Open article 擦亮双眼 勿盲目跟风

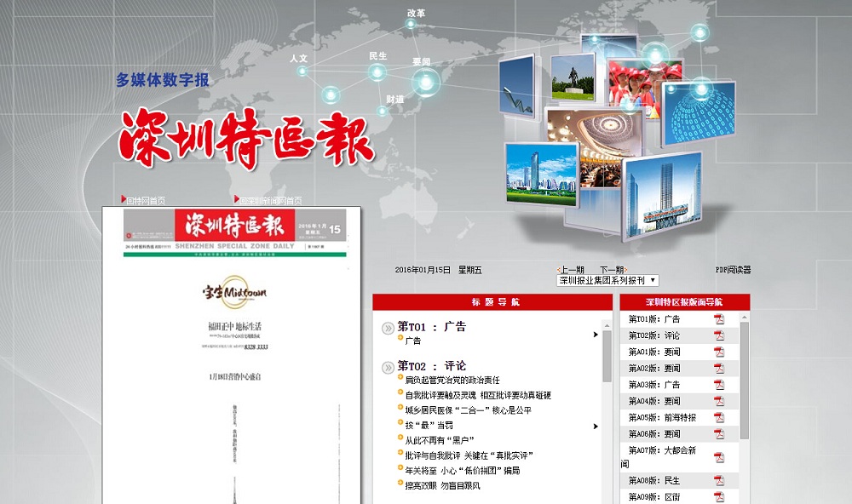442,486
